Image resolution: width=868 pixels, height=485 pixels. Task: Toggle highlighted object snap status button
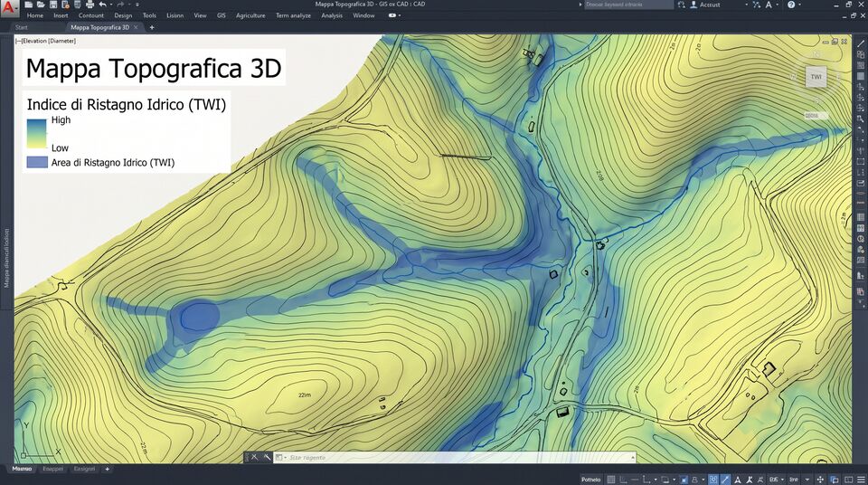pos(684,480)
